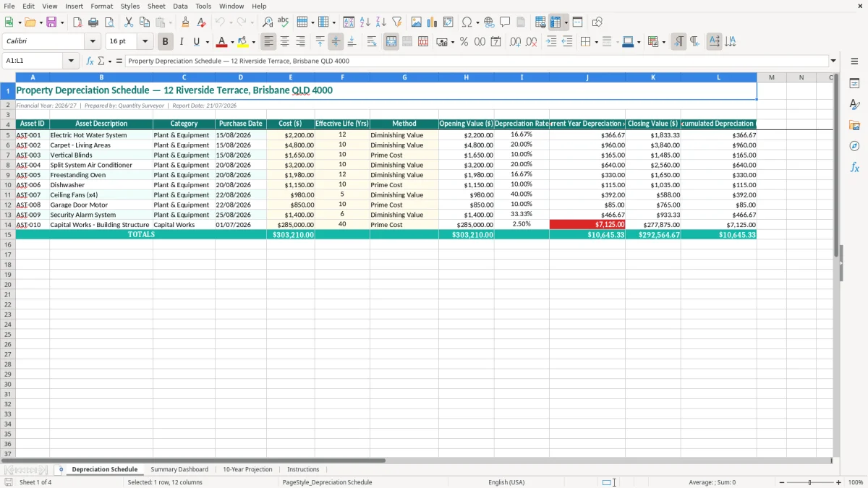868x488 pixels.
Task: Insert an image
Action: coord(417,22)
